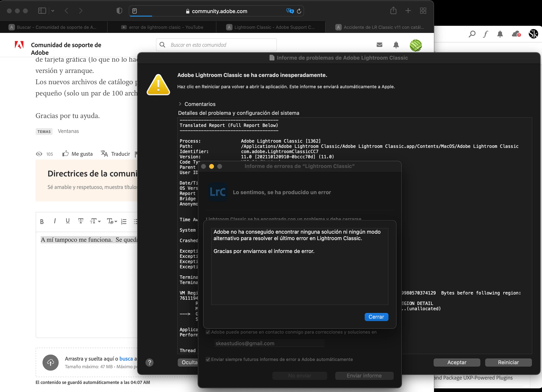Insert numbered list in editor
Image resolution: width=542 pixels, height=392 pixels.
click(x=124, y=221)
